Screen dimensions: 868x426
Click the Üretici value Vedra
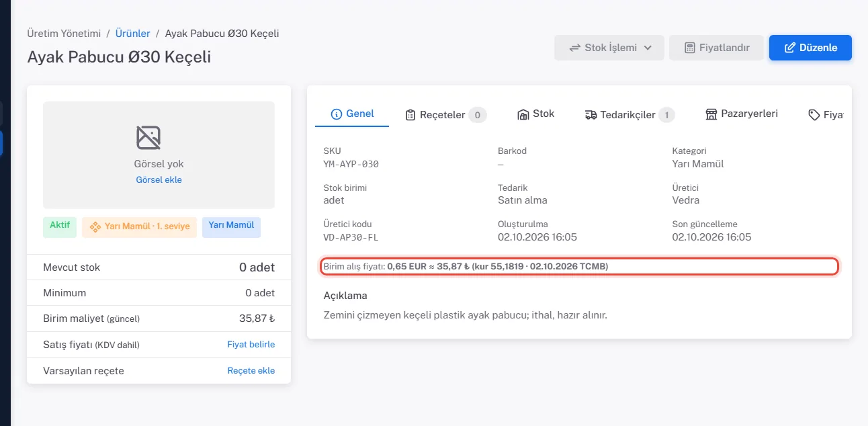(x=685, y=200)
